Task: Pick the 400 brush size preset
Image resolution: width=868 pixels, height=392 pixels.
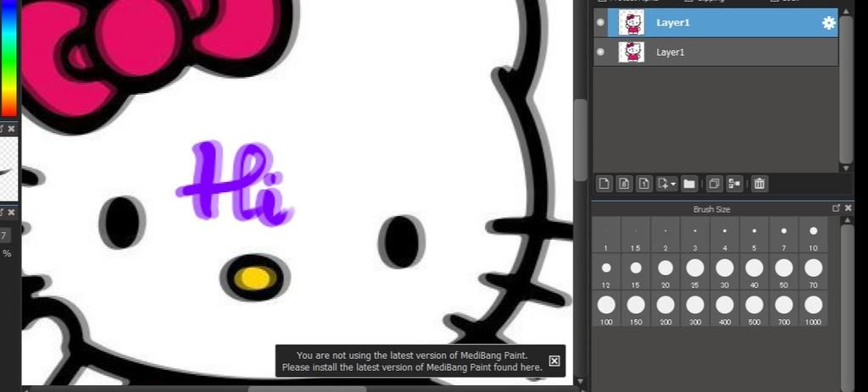Action: pos(725,308)
